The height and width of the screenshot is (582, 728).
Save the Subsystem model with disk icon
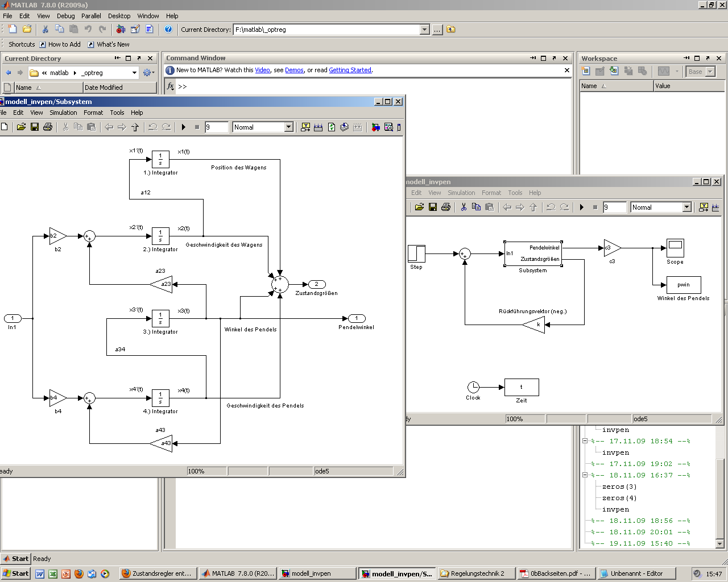[35, 127]
